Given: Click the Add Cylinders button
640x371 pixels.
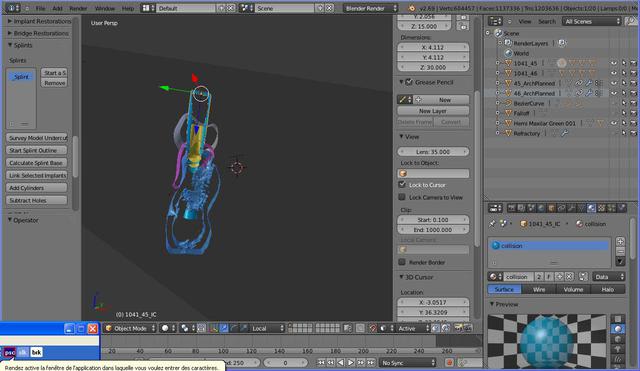Looking at the screenshot, I should 37,188.
